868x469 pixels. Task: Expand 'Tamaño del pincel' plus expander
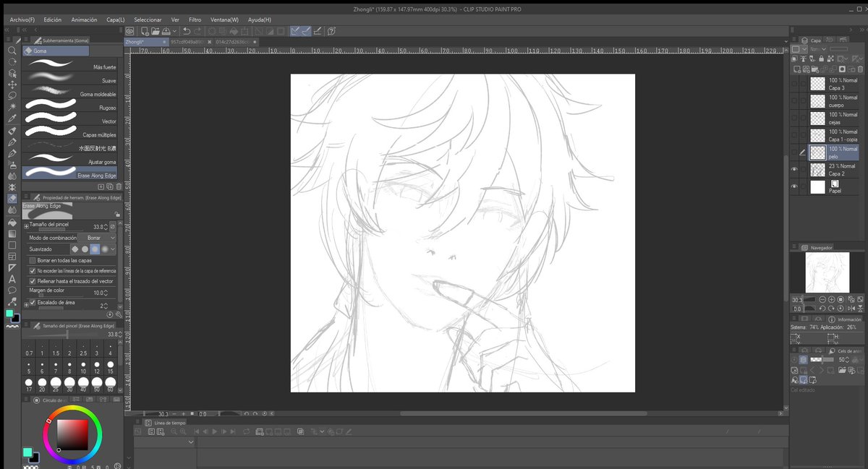pyautogui.click(x=26, y=225)
